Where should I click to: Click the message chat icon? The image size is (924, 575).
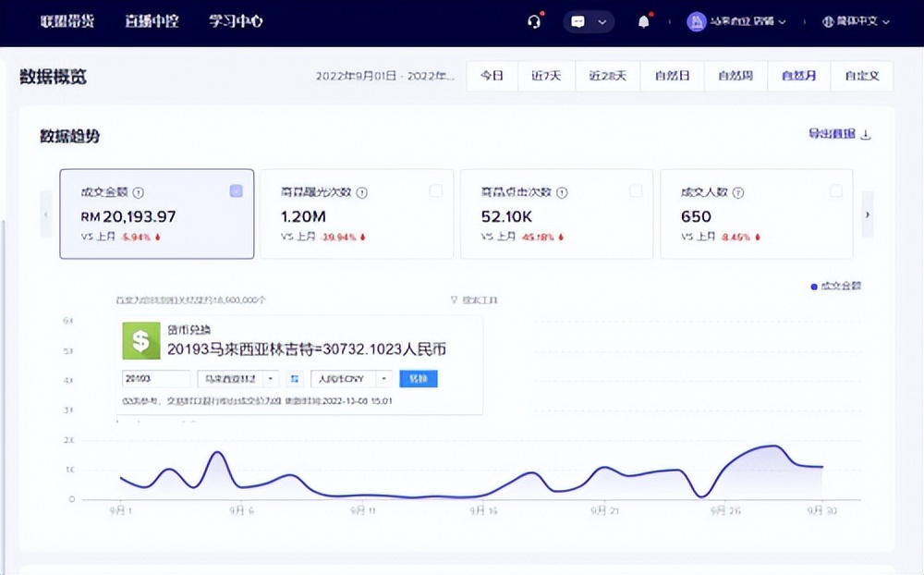click(x=580, y=21)
